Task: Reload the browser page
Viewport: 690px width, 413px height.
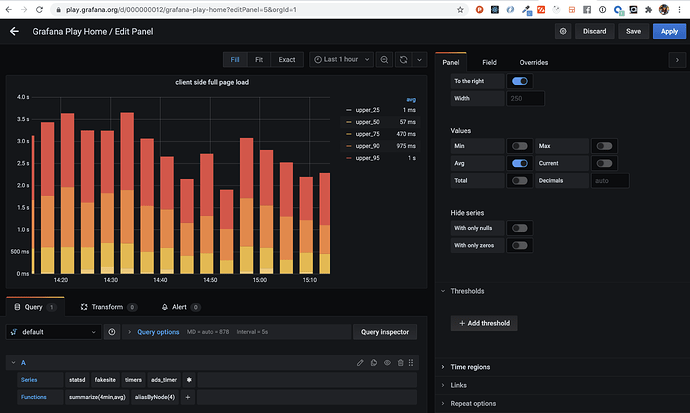Action: coord(39,9)
